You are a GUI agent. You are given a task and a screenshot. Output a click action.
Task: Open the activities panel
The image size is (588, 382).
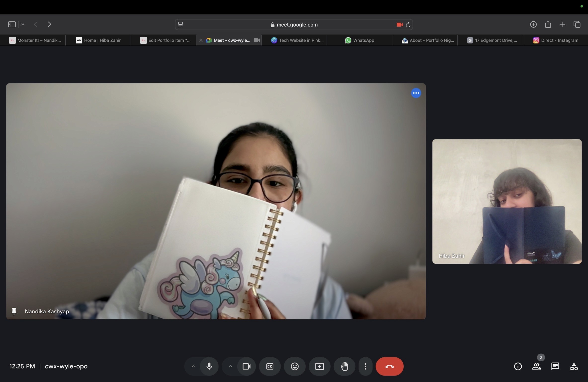click(x=574, y=366)
